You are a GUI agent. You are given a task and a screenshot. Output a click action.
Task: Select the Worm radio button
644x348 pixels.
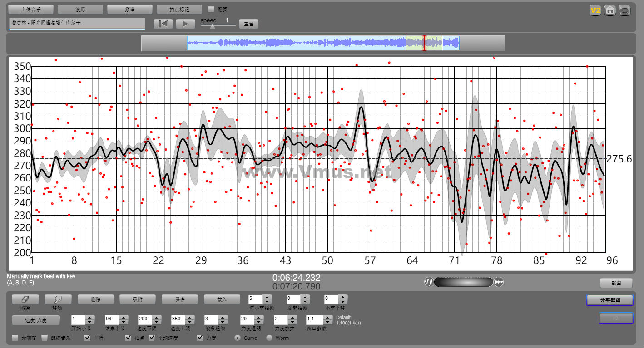click(x=269, y=338)
